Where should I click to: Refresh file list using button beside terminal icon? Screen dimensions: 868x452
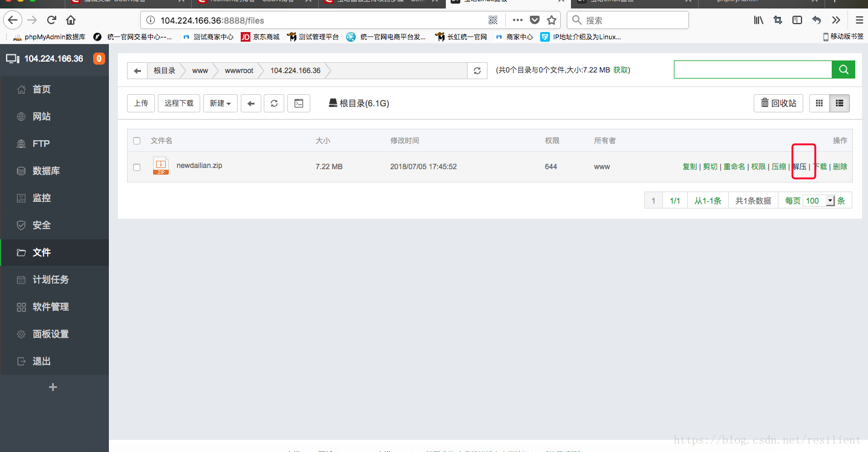(x=274, y=103)
